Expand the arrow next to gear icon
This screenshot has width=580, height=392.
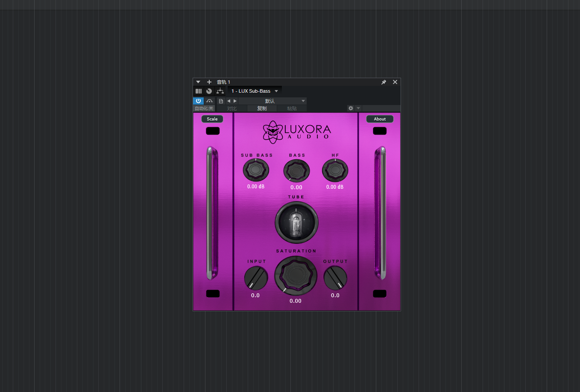pos(358,108)
